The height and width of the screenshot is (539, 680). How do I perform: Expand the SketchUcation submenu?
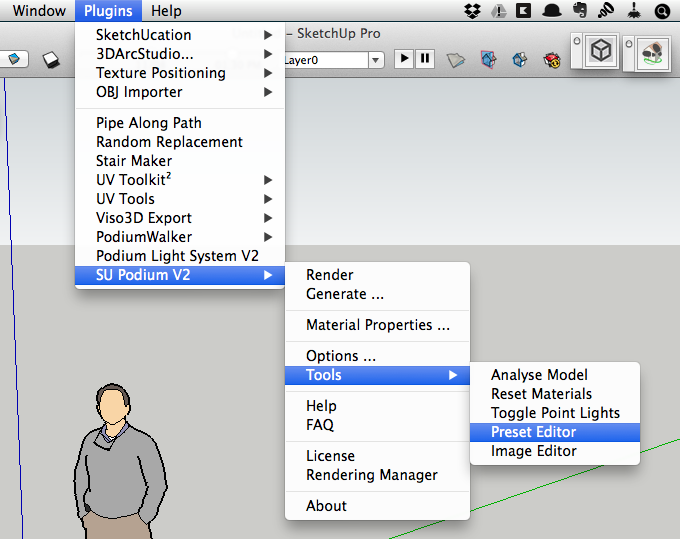(180, 35)
